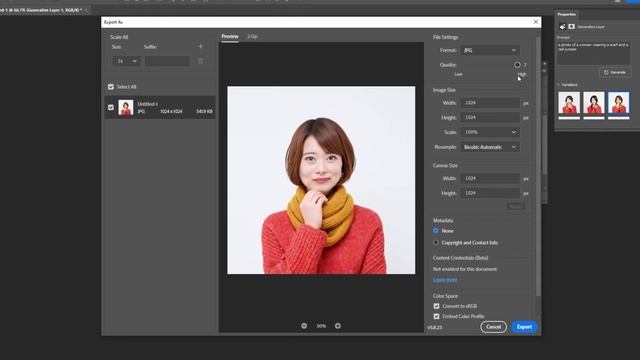Add a new scale size with plus icon
The image size is (640, 360).
[x=200, y=47]
